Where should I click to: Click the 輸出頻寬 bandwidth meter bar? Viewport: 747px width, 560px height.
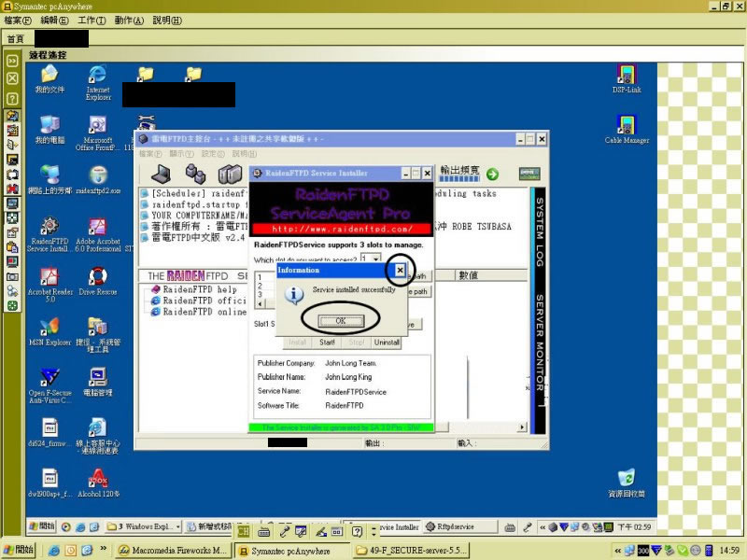[459, 179]
